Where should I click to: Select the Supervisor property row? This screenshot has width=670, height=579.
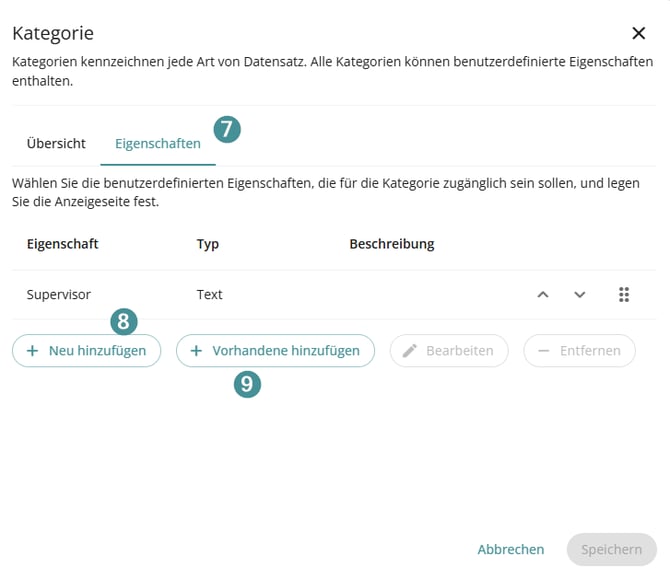click(334, 294)
